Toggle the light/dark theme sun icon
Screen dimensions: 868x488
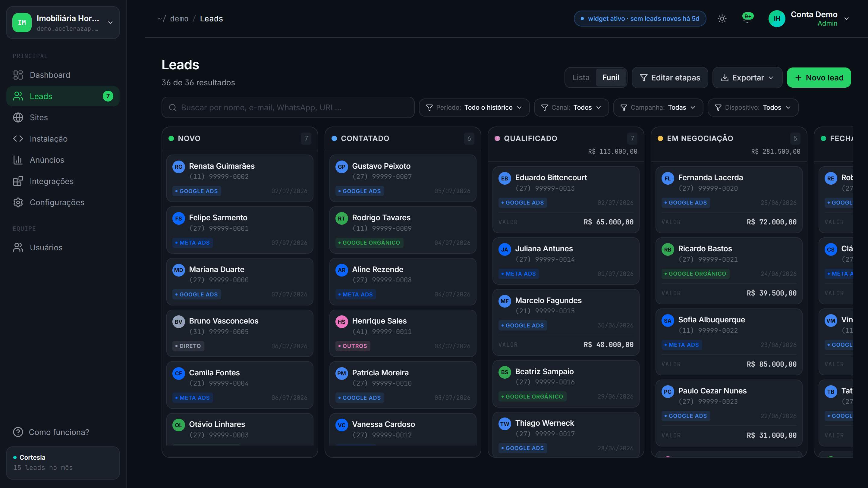[x=722, y=18]
